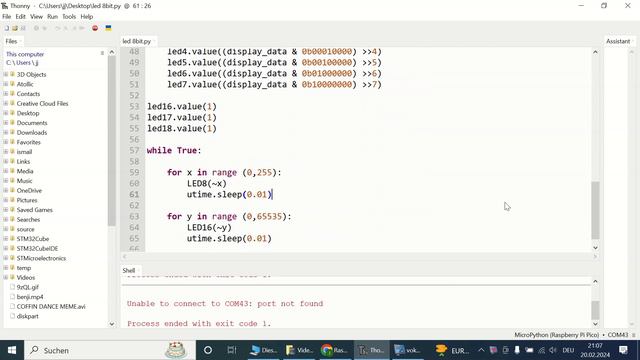
Task: Expand the 3D Objects folder
Action: [x=6, y=74]
